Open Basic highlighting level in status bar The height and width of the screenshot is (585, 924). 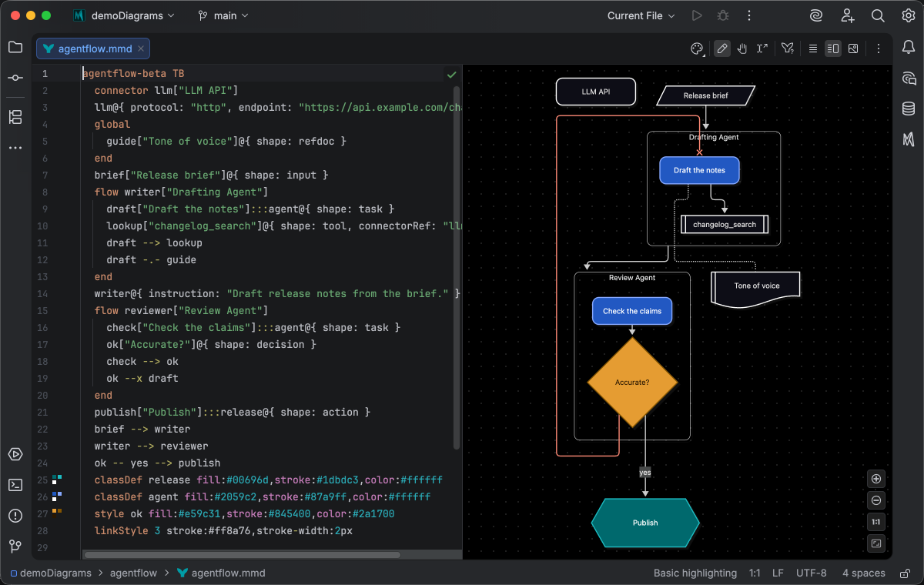695,573
